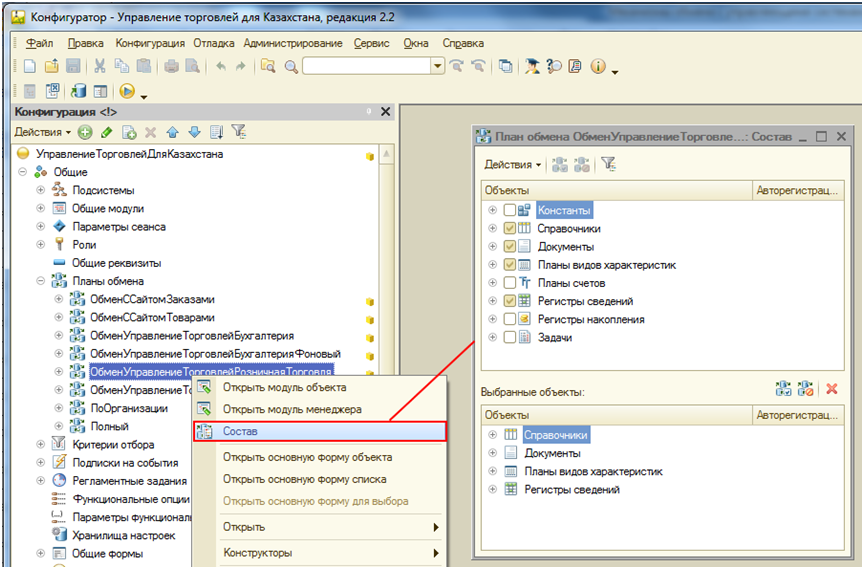This screenshot has height=569, width=864.
Task: Choose Открыть модуль объекта from context menu
Action: [x=284, y=387]
